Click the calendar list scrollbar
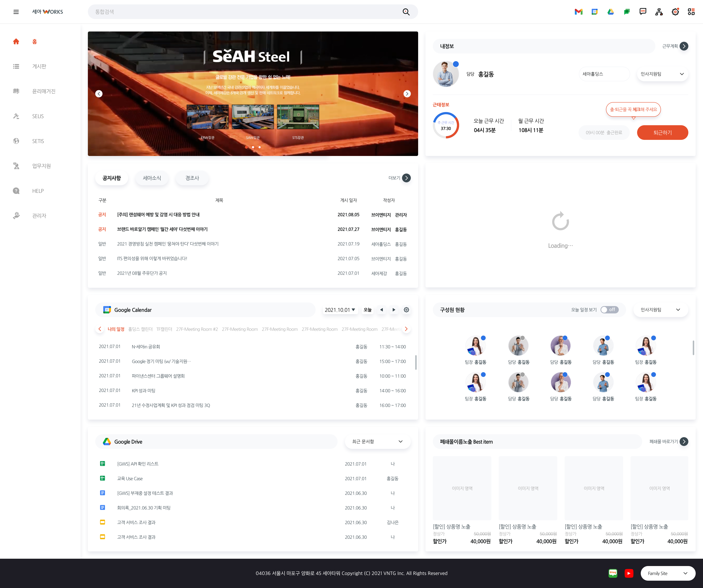703x588 pixels. 416,362
